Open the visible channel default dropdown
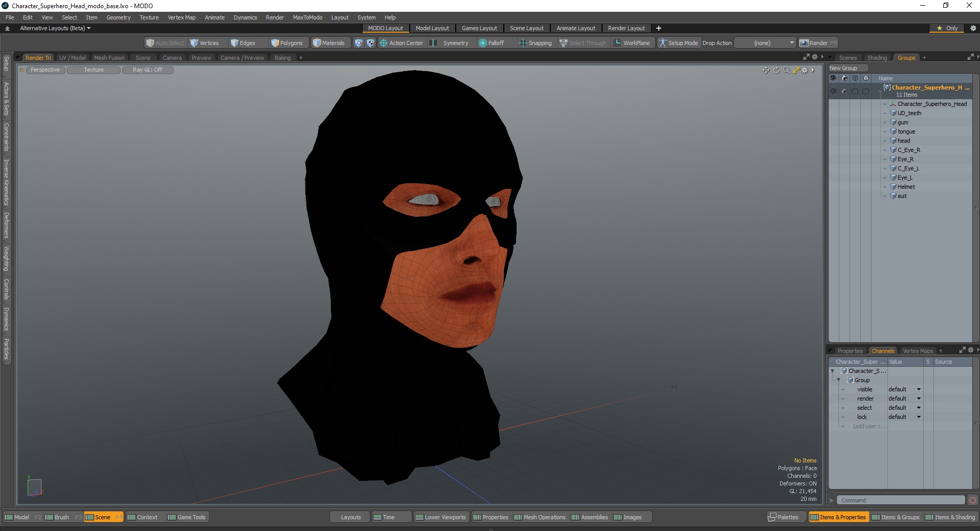Viewport: 980px width, 531px height. point(905,389)
